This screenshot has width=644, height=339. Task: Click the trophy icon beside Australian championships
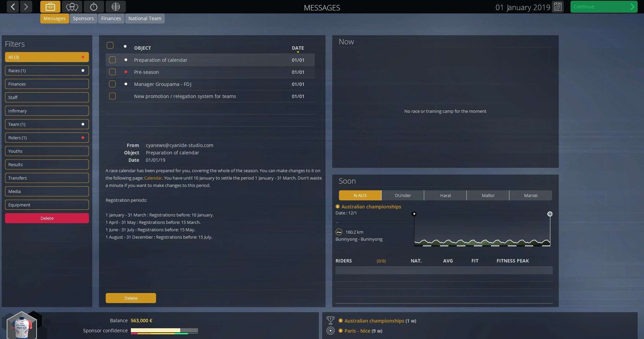pos(331,320)
